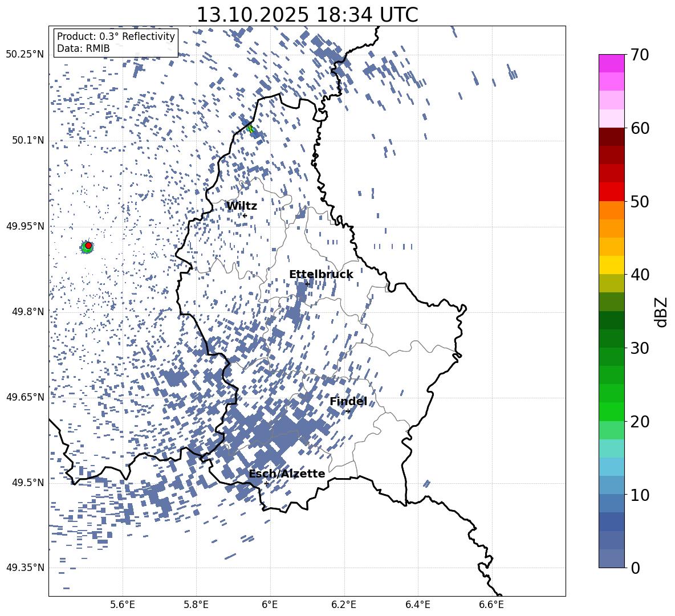Click the 'Product: 0.3° Reflectivity' legend text
The image size is (675, 616).
pos(116,36)
